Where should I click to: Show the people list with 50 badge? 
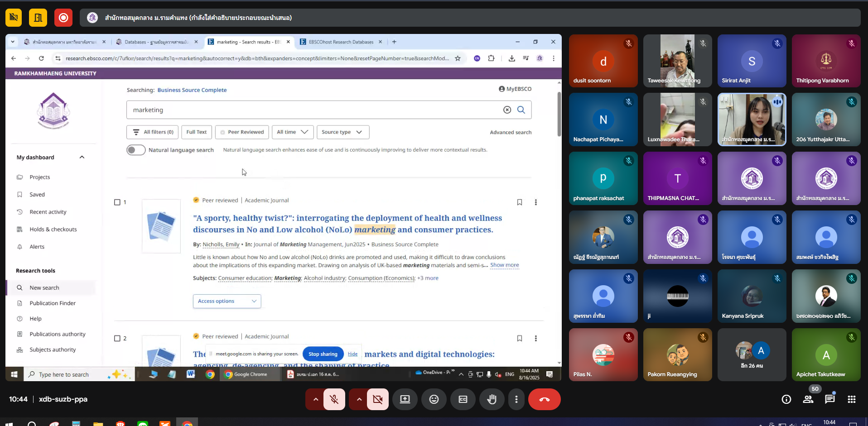tap(808, 399)
